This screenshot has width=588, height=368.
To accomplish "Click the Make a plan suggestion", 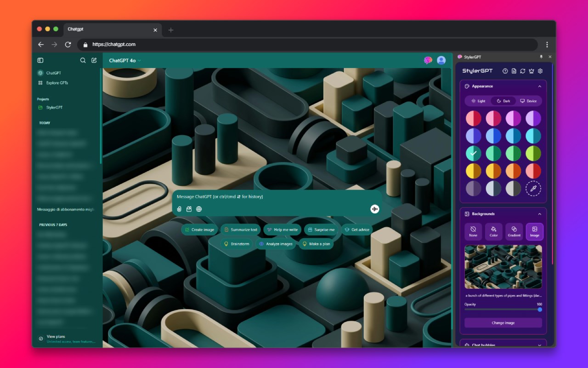I will [316, 244].
